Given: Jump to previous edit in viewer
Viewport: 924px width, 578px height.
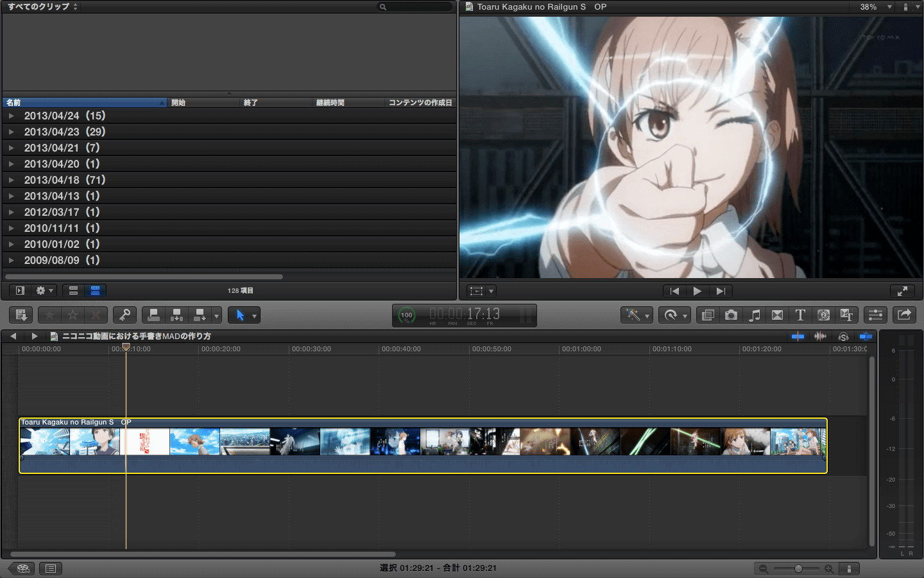Looking at the screenshot, I should pyautogui.click(x=674, y=291).
